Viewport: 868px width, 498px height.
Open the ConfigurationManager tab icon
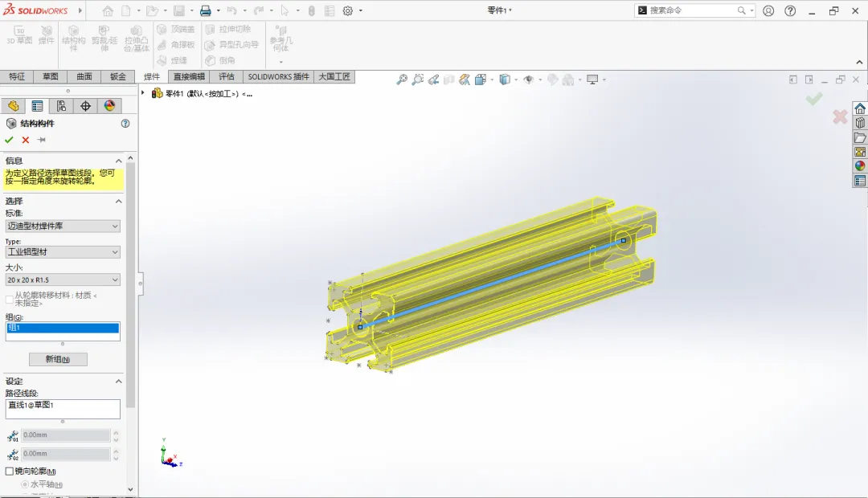(x=61, y=106)
